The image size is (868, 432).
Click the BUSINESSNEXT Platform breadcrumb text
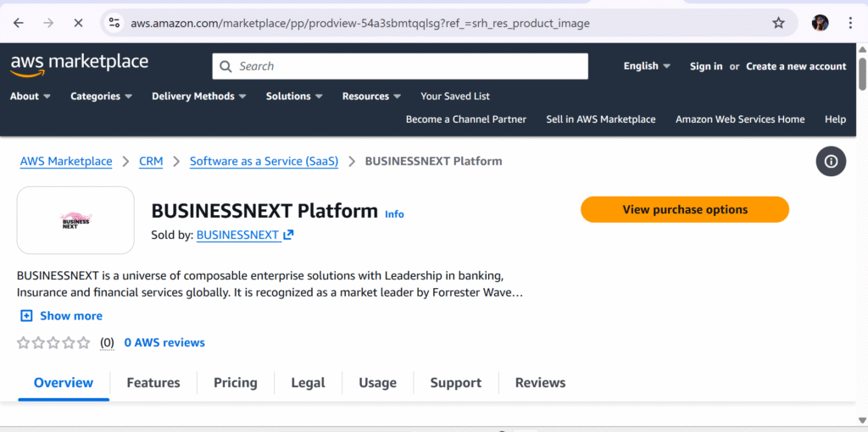pyautogui.click(x=433, y=162)
